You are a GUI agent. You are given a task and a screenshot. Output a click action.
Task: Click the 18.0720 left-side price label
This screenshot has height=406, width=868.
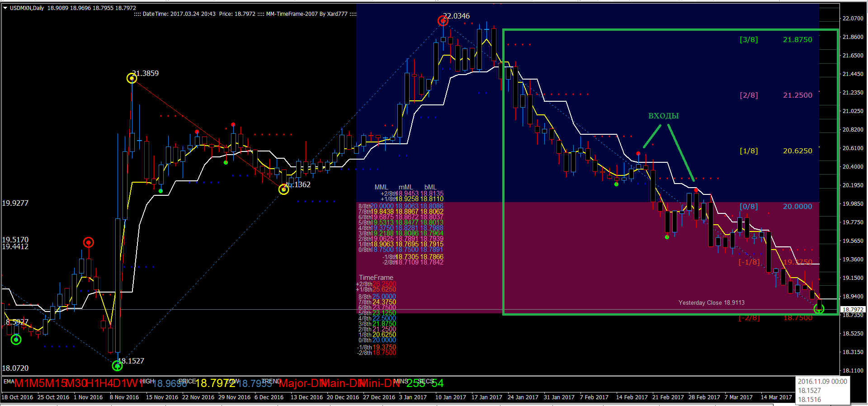pos(15,368)
